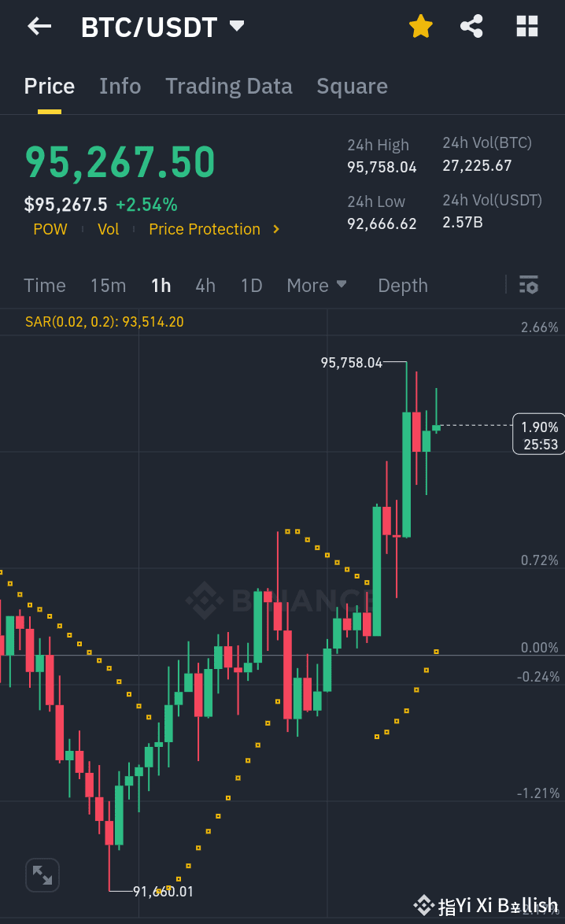Tap the Info tab link

point(120,86)
